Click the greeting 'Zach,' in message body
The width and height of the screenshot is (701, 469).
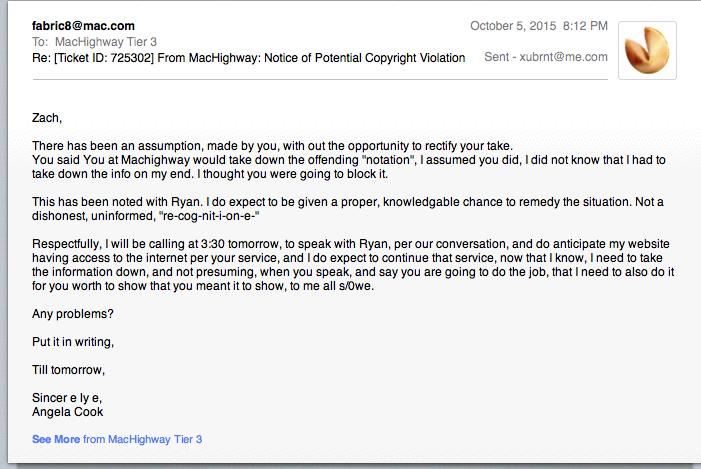(x=47, y=118)
